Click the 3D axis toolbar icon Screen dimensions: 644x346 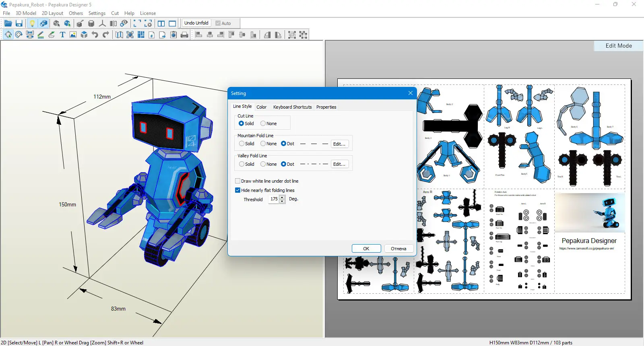(x=102, y=23)
